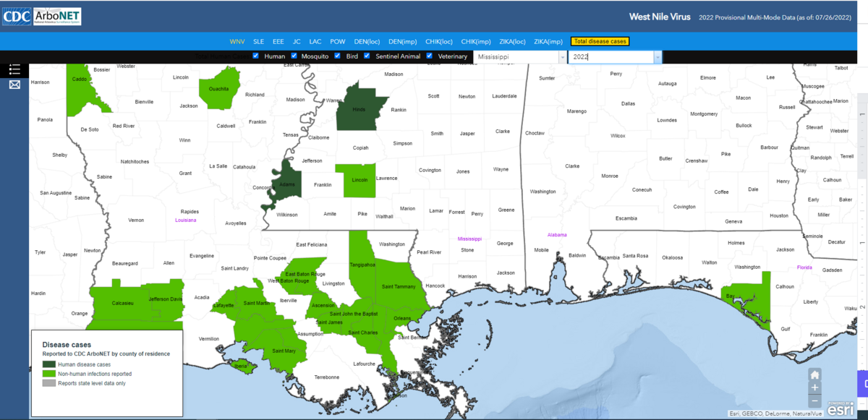
Task: Click the Mississippi state input field
Action: 515,56
